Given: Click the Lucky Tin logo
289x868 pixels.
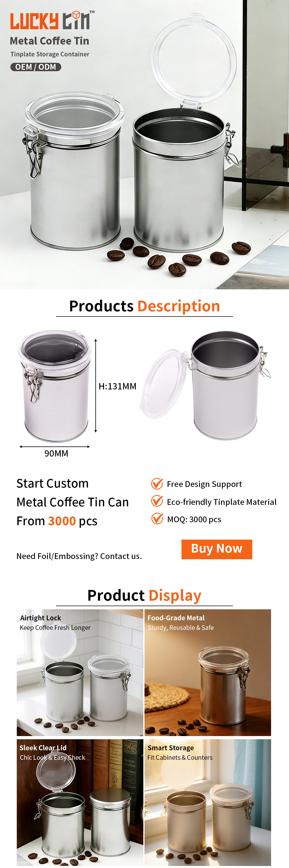Looking at the screenshot, I should tap(52, 20).
